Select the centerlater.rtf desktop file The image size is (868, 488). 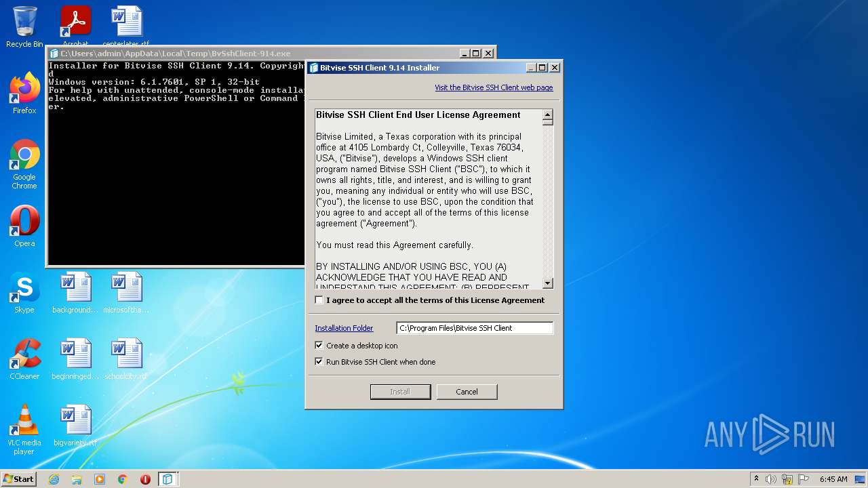(126, 27)
